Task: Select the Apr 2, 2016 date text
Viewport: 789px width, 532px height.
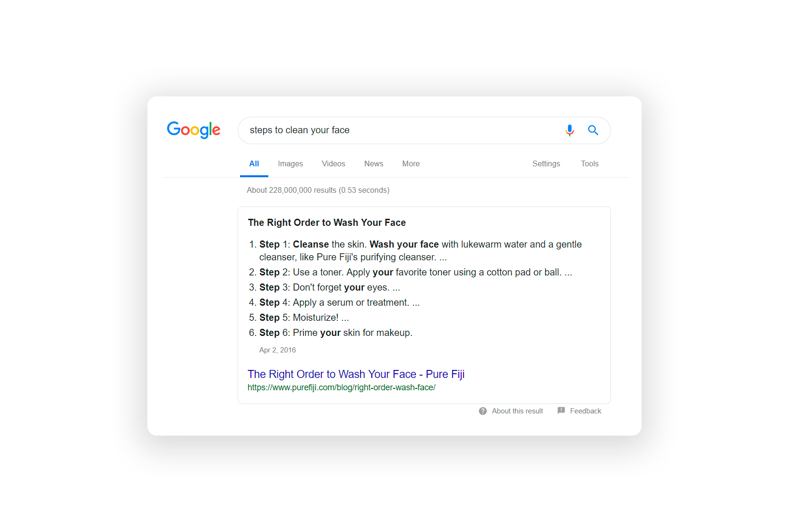Action: point(277,350)
